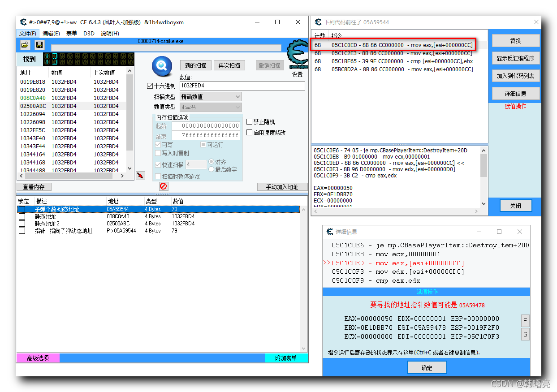Enable the 禁止随机 checkbox
The image size is (557, 392).
coord(250,122)
